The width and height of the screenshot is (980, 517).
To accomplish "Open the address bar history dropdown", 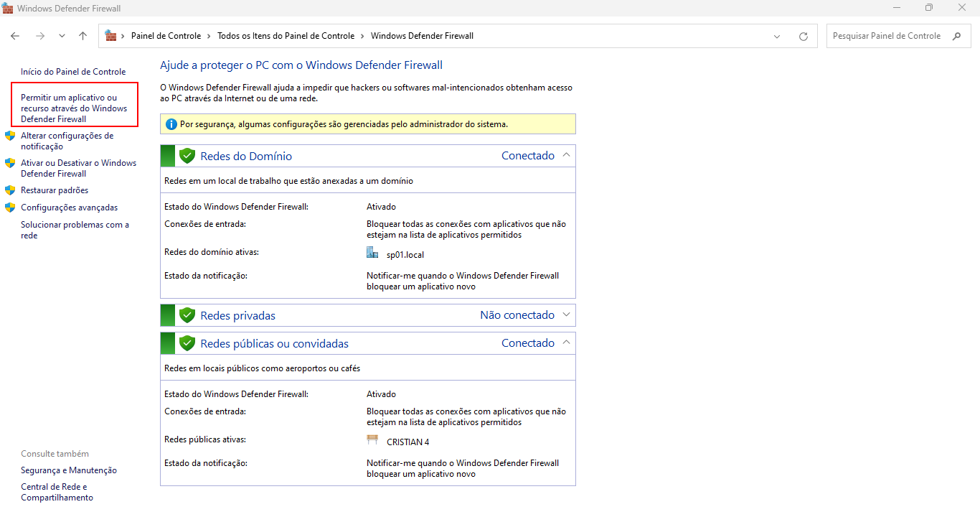I will pos(777,36).
